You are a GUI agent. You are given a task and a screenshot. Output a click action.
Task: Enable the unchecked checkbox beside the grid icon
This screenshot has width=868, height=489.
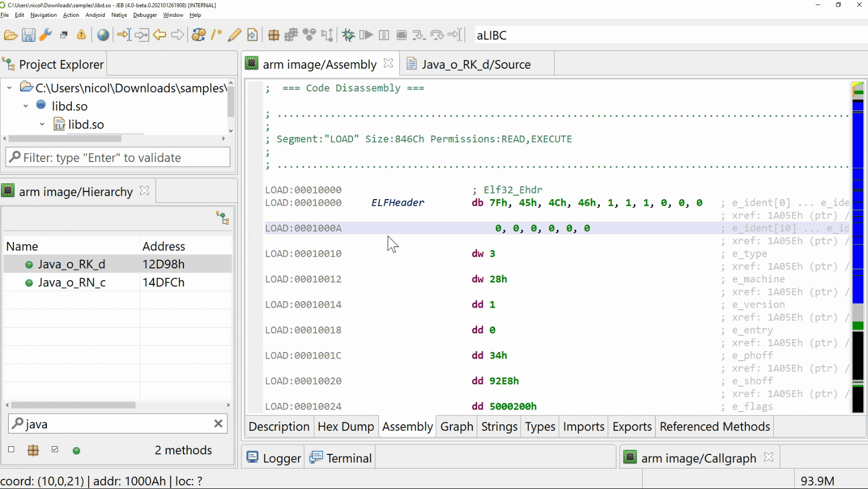coord(11,449)
